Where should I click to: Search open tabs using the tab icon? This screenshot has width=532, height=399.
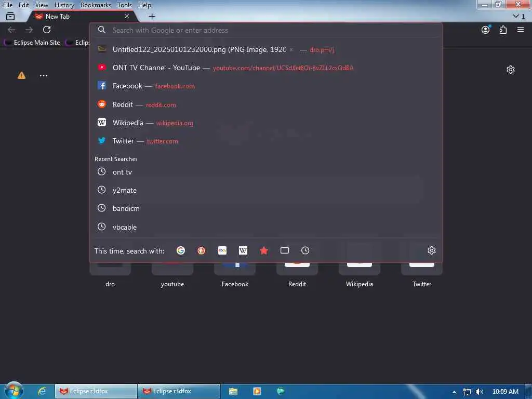285,250
